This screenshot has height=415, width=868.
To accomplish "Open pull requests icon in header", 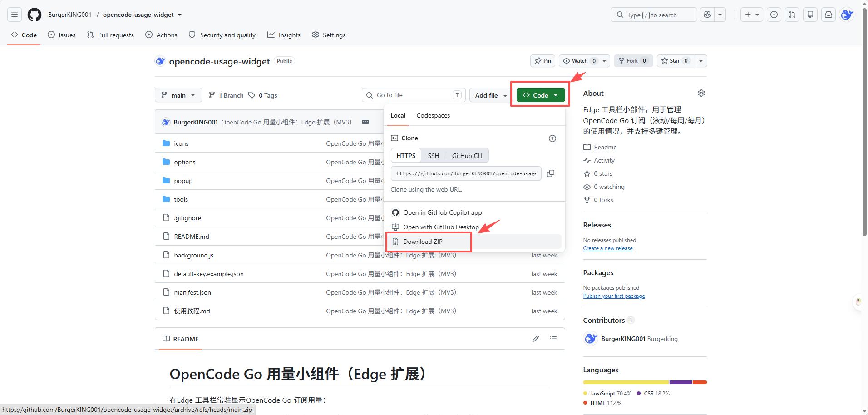I will [792, 15].
